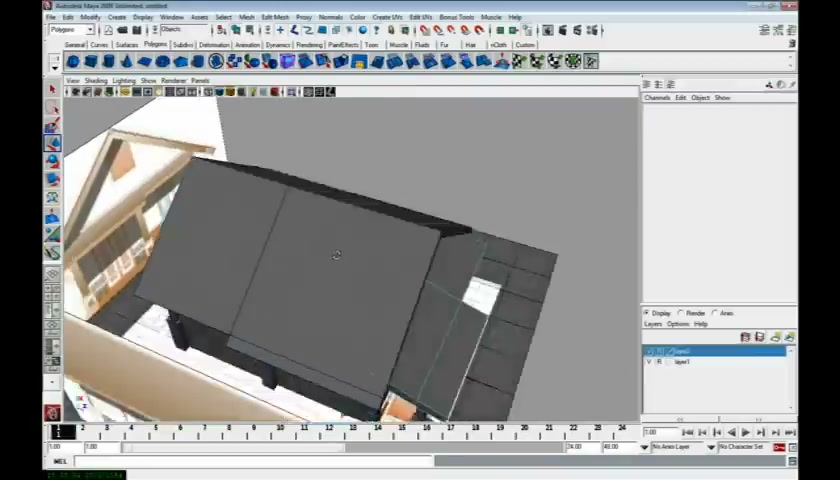
Task: Click the auto keyframe red key button
Action: tap(779, 447)
